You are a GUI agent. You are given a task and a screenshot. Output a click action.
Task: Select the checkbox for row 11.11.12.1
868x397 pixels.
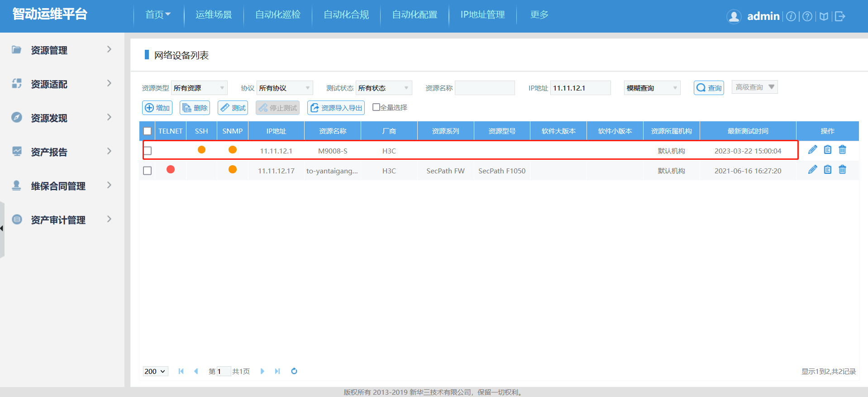pos(148,151)
